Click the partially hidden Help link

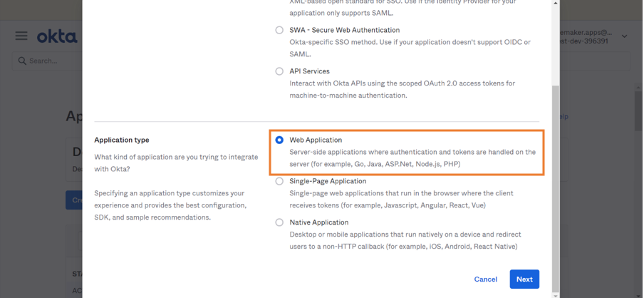(x=564, y=116)
